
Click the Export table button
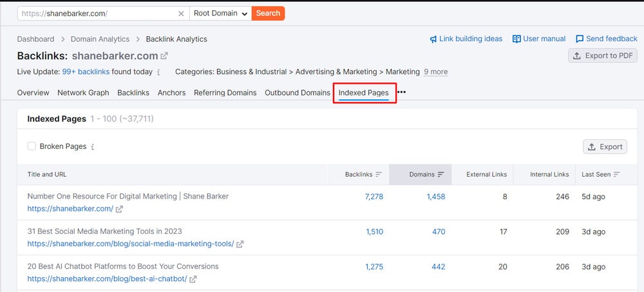point(605,147)
